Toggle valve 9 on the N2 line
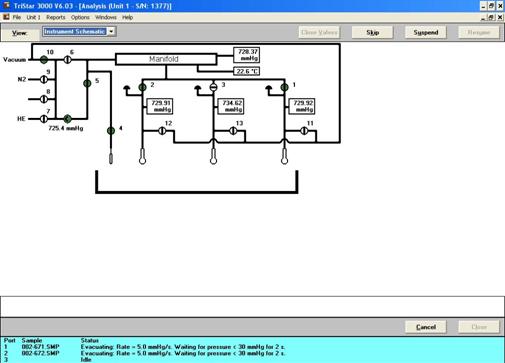The height and width of the screenshot is (363, 505). tap(44, 79)
